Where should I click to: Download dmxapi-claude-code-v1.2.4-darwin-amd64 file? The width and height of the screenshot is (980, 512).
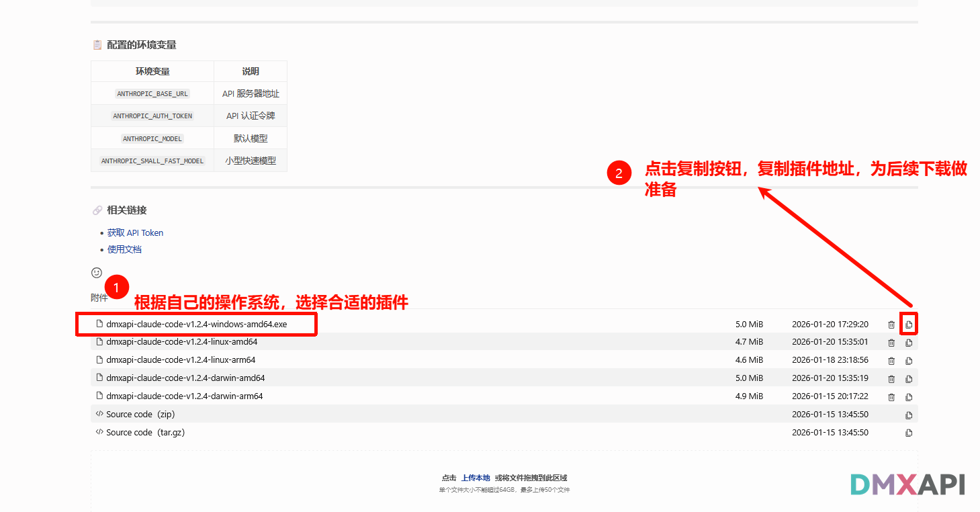coord(185,378)
